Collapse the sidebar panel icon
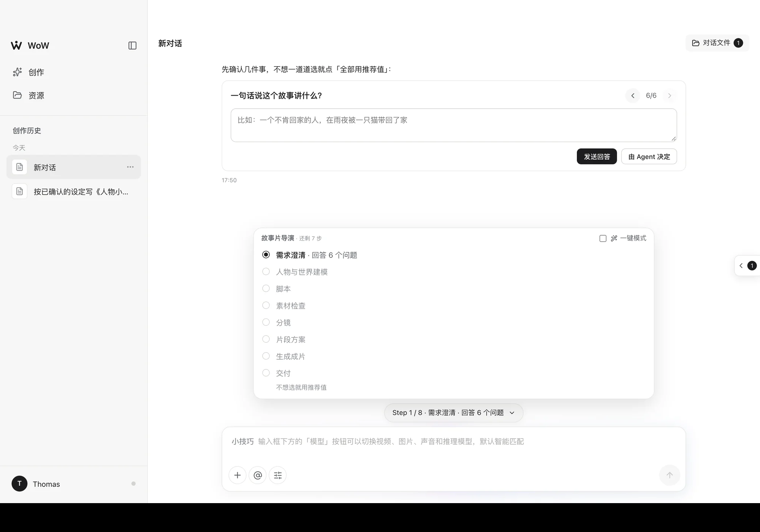Screen dimensions: 760x532 pyautogui.click(x=132, y=46)
